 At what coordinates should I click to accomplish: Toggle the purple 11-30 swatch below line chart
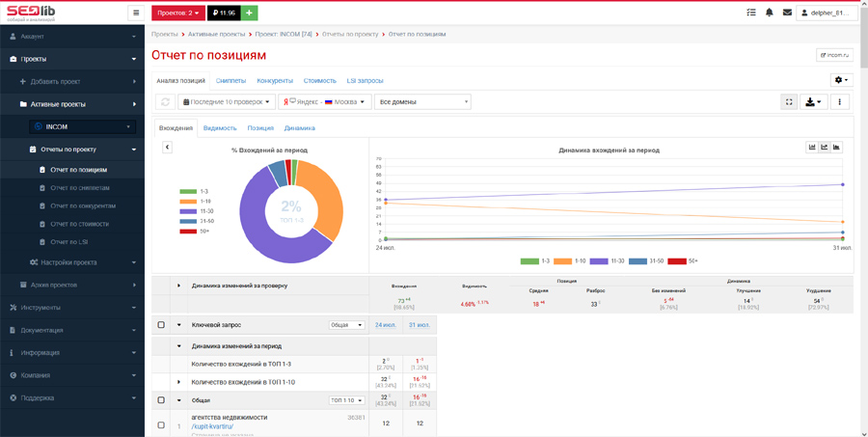click(599, 260)
